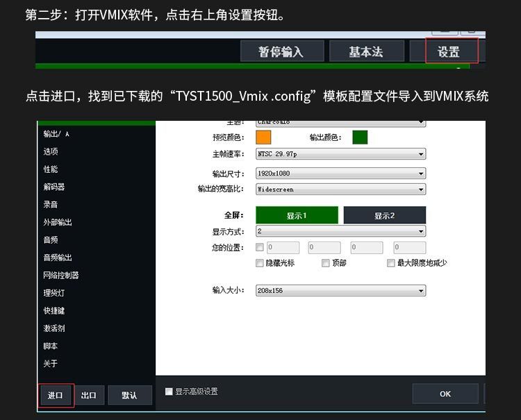This screenshot has width=521, height=420.
Task: Open the 音频输出 settings section
Action: click(x=58, y=258)
